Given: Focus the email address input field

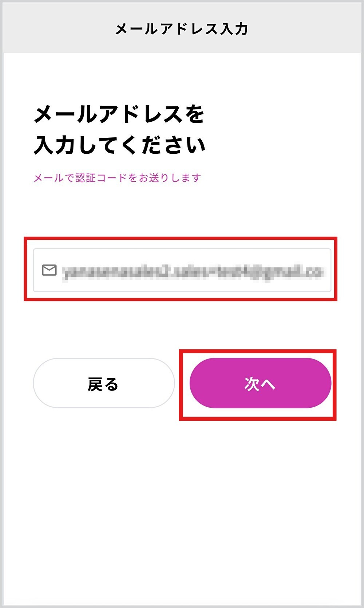Looking at the screenshot, I should [x=182, y=270].
